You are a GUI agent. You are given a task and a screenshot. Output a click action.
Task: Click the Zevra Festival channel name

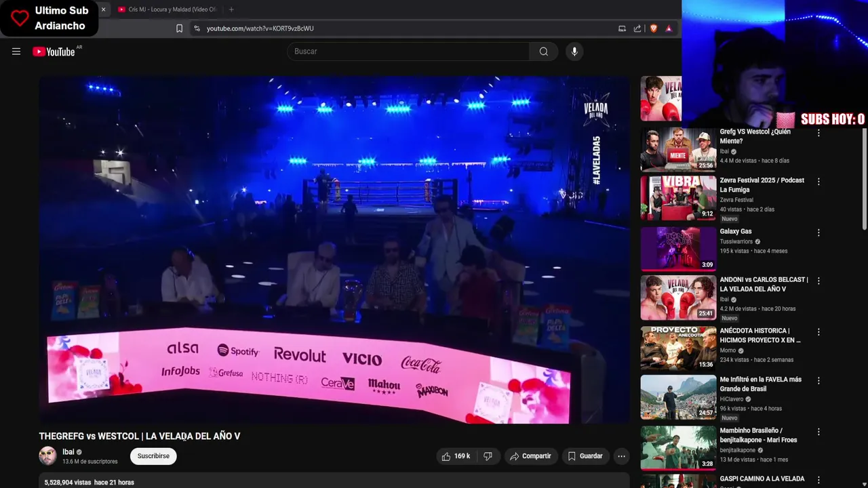point(736,200)
